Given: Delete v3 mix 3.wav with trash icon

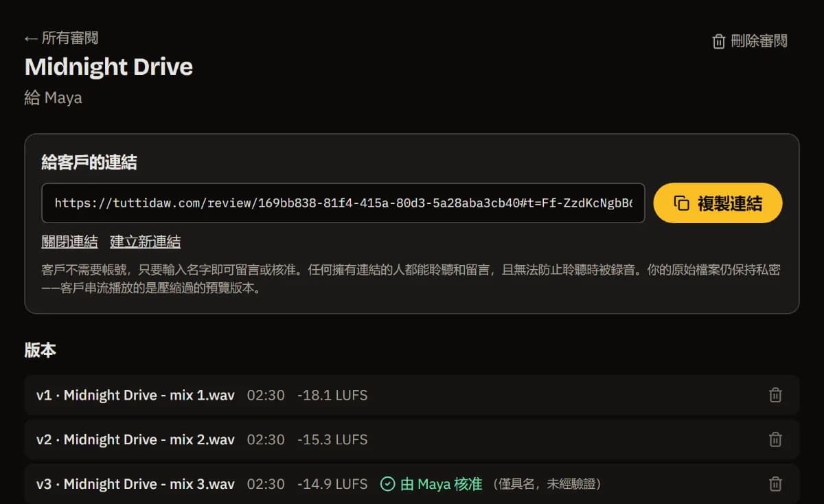Looking at the screenshot, I should point(775,484).
